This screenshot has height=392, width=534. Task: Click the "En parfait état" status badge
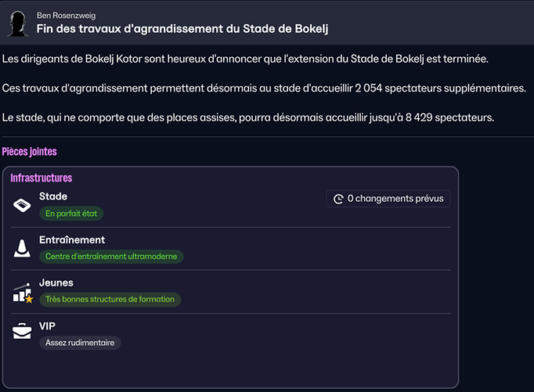tap(72, 213)
